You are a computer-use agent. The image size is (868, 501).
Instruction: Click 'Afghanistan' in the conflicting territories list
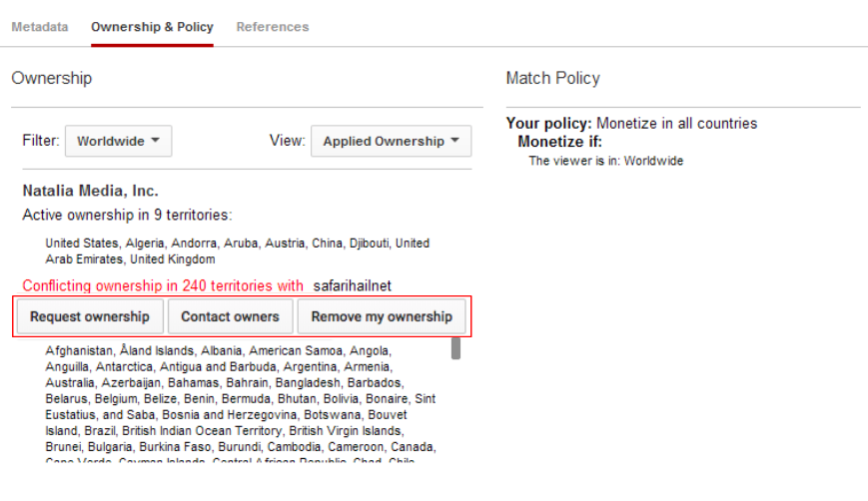point(79,350)
